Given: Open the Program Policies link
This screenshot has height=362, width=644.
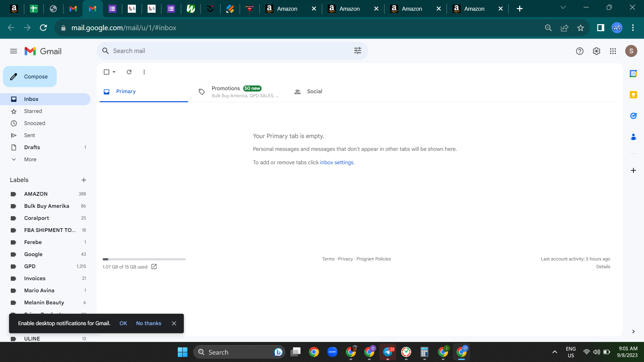Looking at the screenshot, I should (374, 259).
